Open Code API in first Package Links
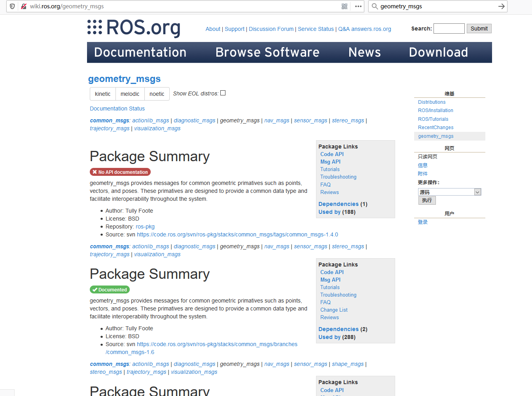This screenshot has width=532, height=396. pyautogui.click(x=332, y=154)
